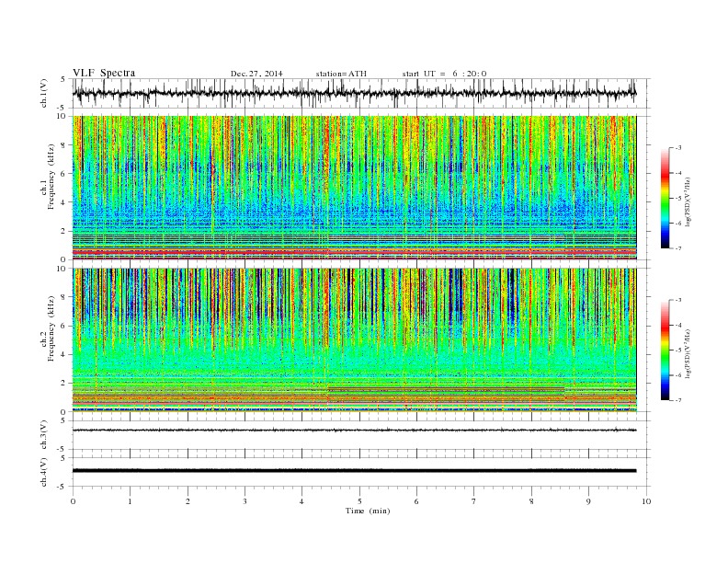
Task: Click time axis tick label 7
Action: pyautogui.click(x=474, y=501)
